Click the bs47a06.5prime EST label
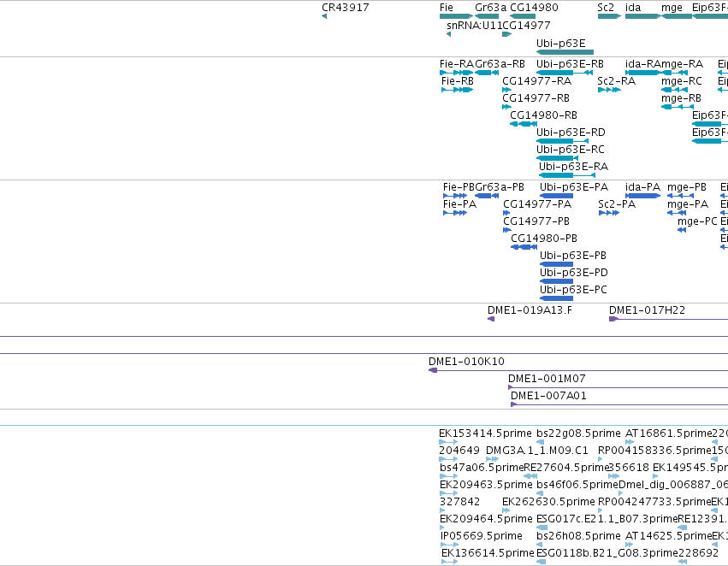Image resolution: width=728 pixels, height=566 pixels. 482,469
